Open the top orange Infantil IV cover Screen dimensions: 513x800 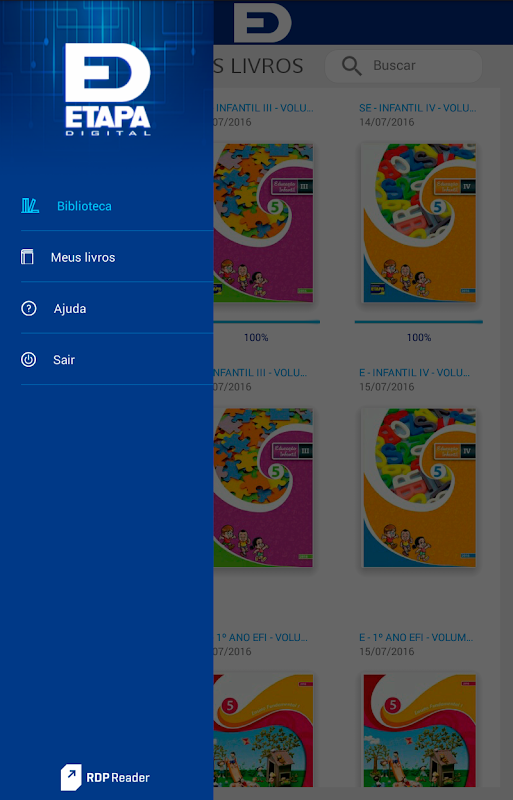[x=419, y=223]
